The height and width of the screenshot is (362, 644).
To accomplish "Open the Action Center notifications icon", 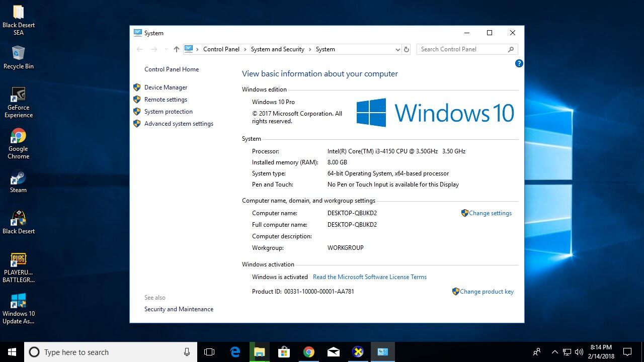I will click(x=627, y=352).
